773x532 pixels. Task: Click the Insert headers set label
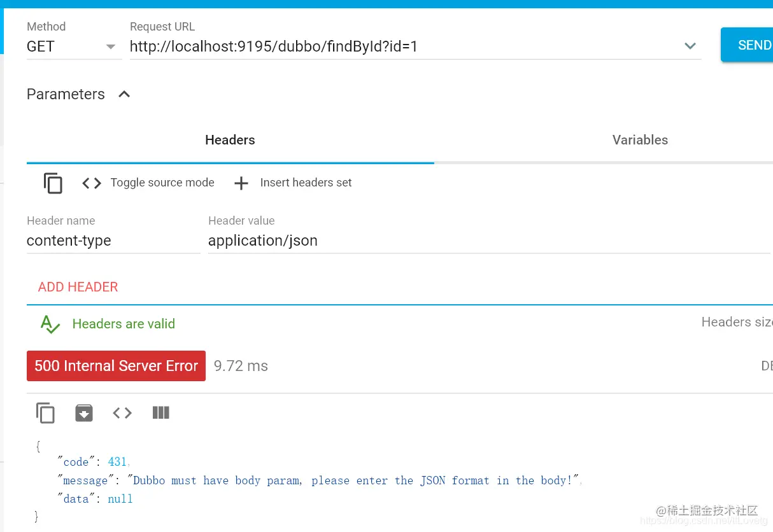[306, 183]
